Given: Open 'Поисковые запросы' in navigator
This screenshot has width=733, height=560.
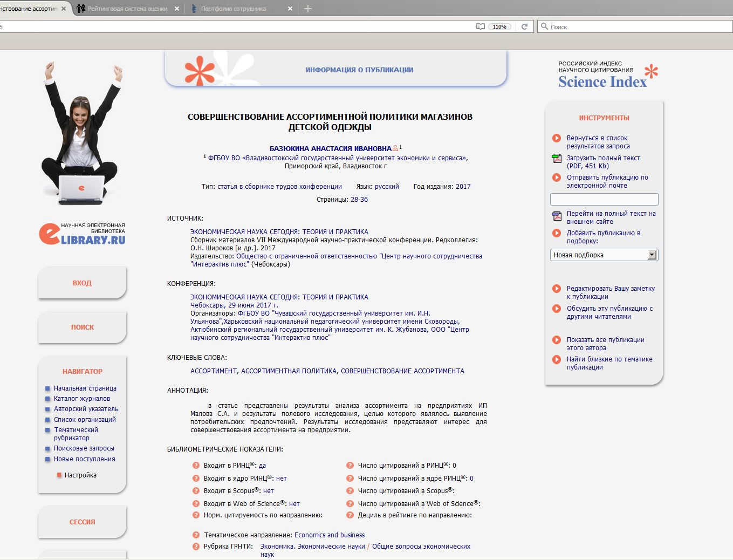Looking at the screenshot, I should coord(84,448).
